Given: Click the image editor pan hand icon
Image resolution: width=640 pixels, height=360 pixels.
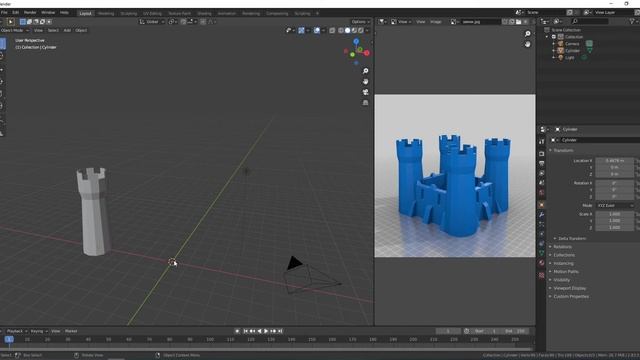Looking at the screenshot, I should [x=527, y=44].
